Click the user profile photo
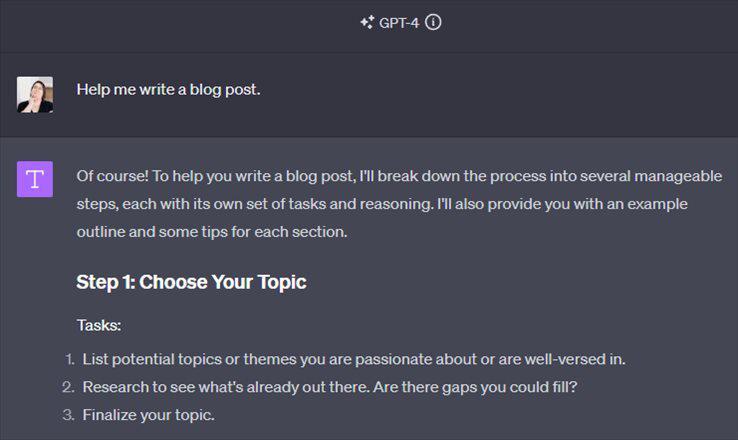The image size is (738, 440). point(35,94)
